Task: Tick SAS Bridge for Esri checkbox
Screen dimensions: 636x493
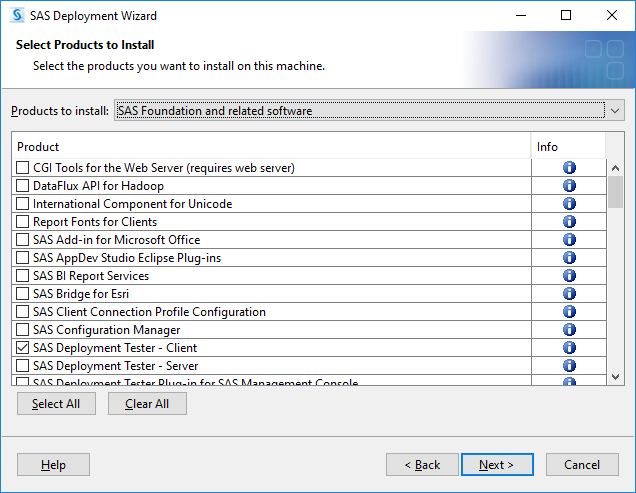Action: tap(22, 293)
